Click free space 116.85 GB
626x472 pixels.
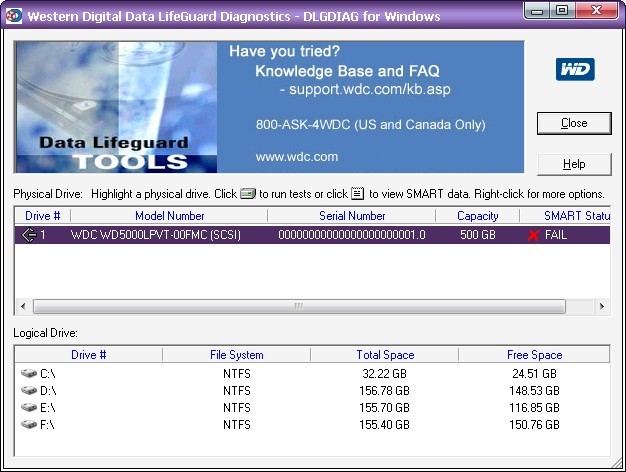(x=534, y=408)
